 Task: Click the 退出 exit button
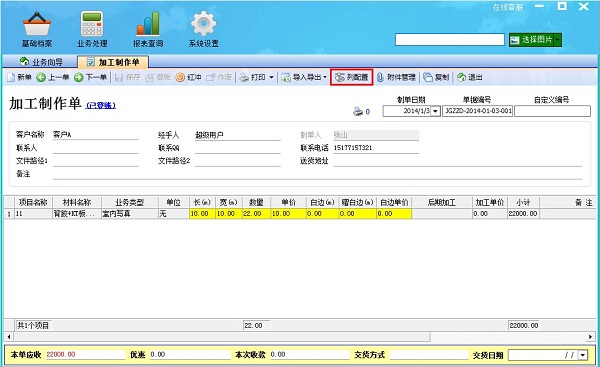coord(470,77)
